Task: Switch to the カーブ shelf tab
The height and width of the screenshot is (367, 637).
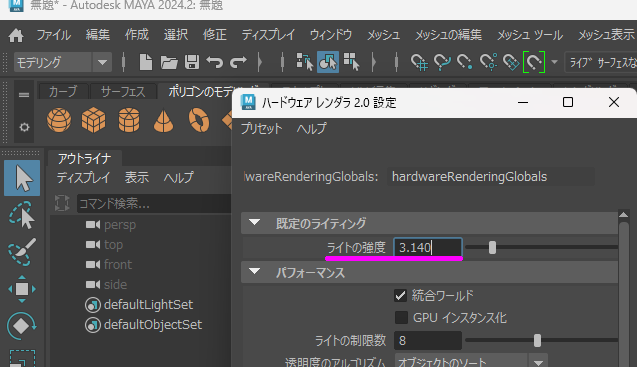Action: pos(63,92)
